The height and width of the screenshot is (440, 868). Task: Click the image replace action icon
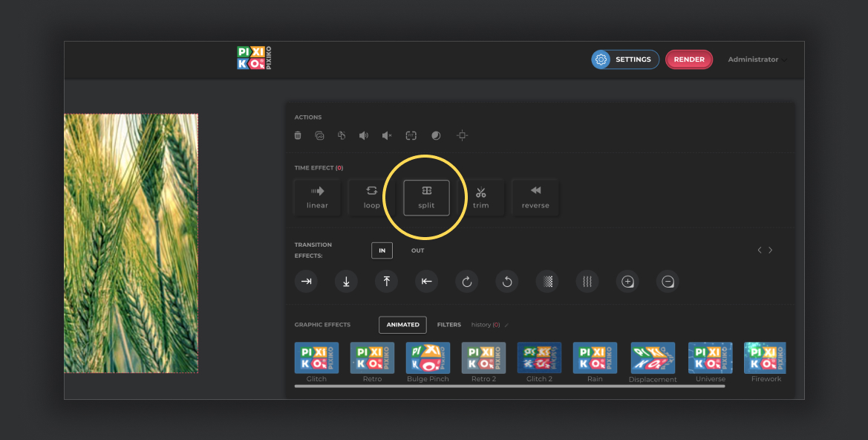(x=319, y=135)
